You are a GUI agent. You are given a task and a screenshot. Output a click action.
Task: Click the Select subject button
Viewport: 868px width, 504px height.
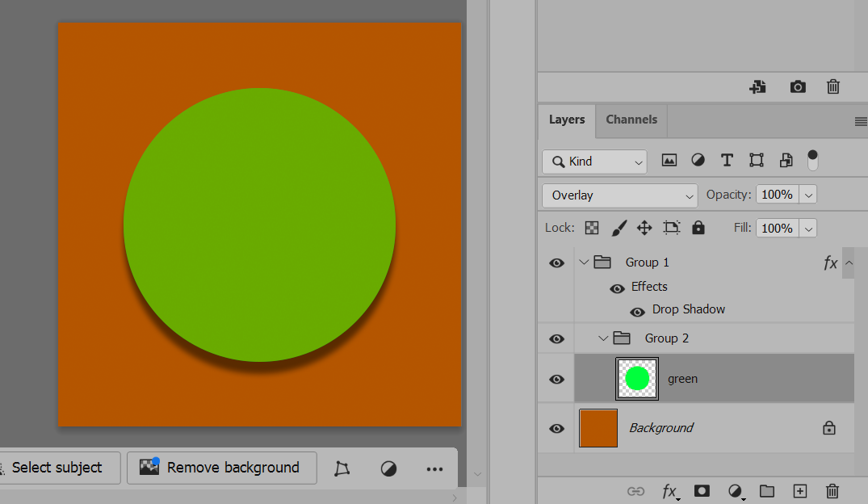pos(57,468)
